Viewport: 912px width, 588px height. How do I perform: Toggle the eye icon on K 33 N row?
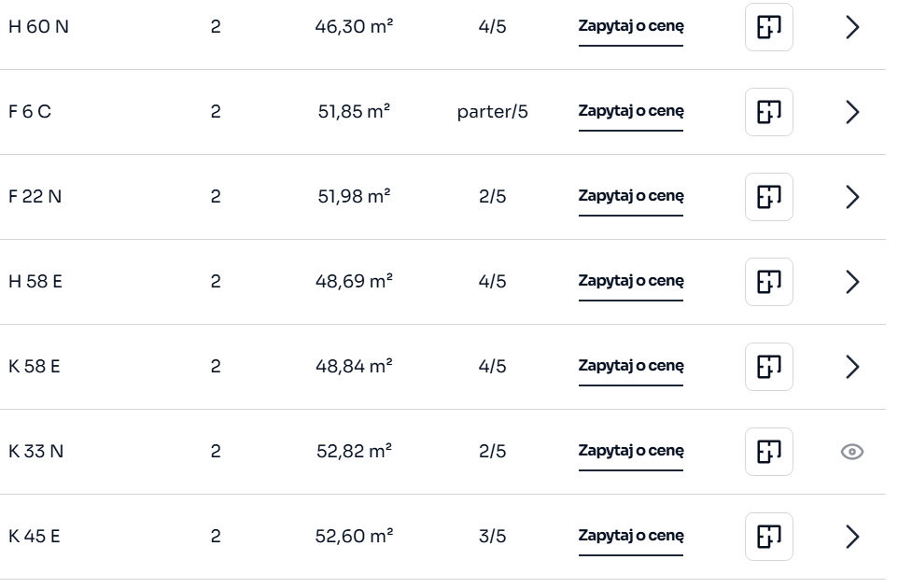[x=851, y=452]
